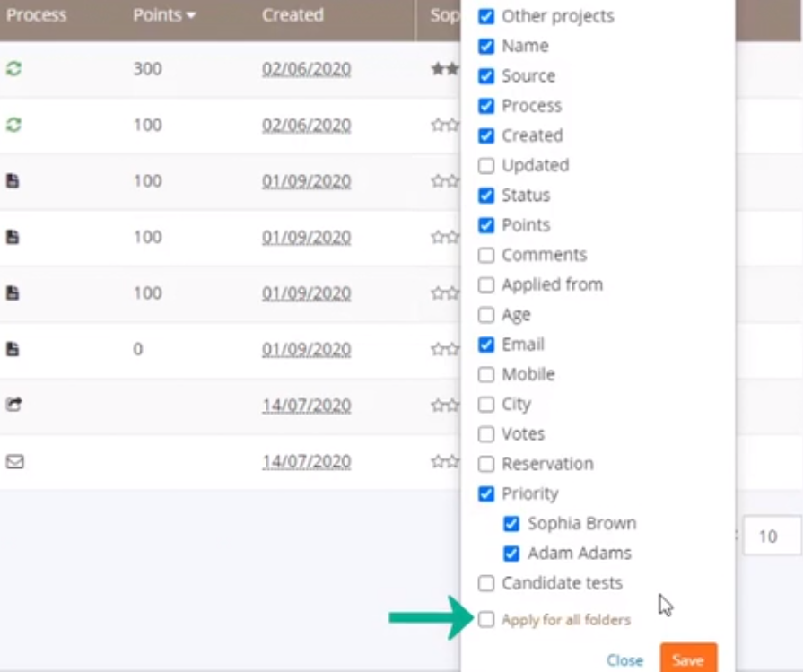Uncheck the Created column checkbox
Screen dimensions: 803x672
tap(486, 135)
